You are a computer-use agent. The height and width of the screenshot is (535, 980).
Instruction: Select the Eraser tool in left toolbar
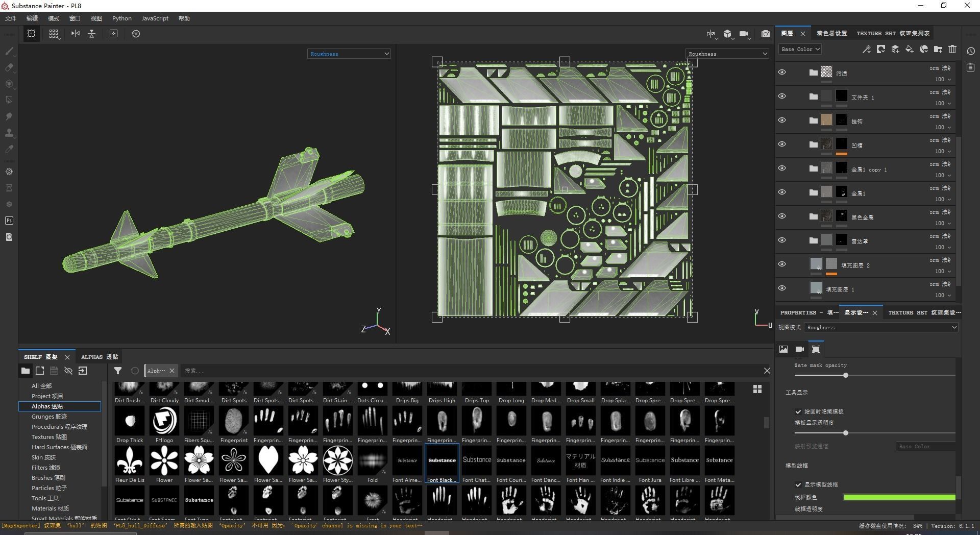click(9, 67)
